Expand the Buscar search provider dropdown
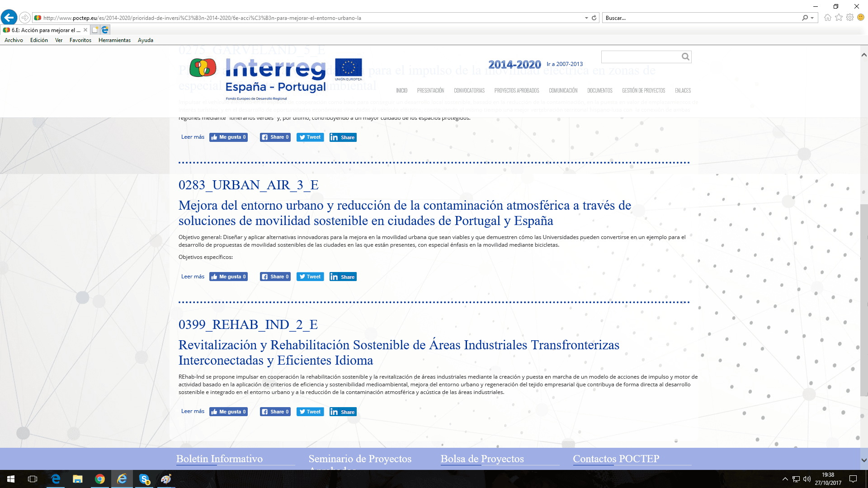 click(812, 18)
